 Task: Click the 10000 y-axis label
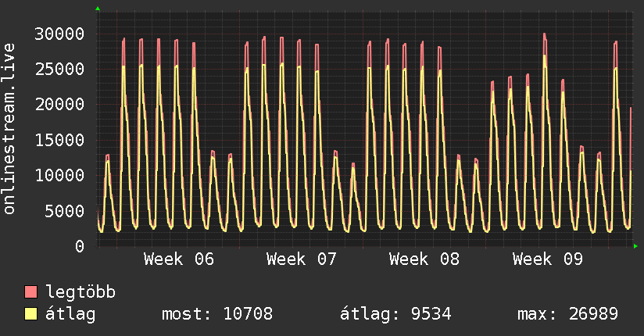(x=59, y=175)
